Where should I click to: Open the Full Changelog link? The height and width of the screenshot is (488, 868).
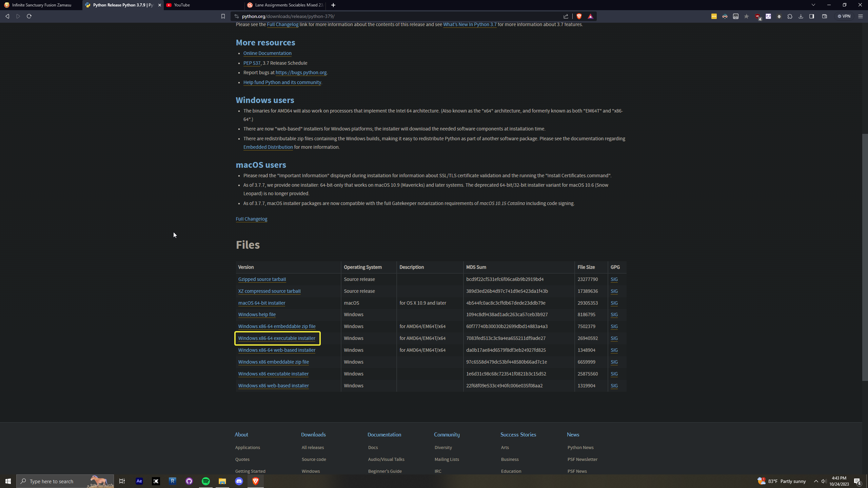click(251, 219)
